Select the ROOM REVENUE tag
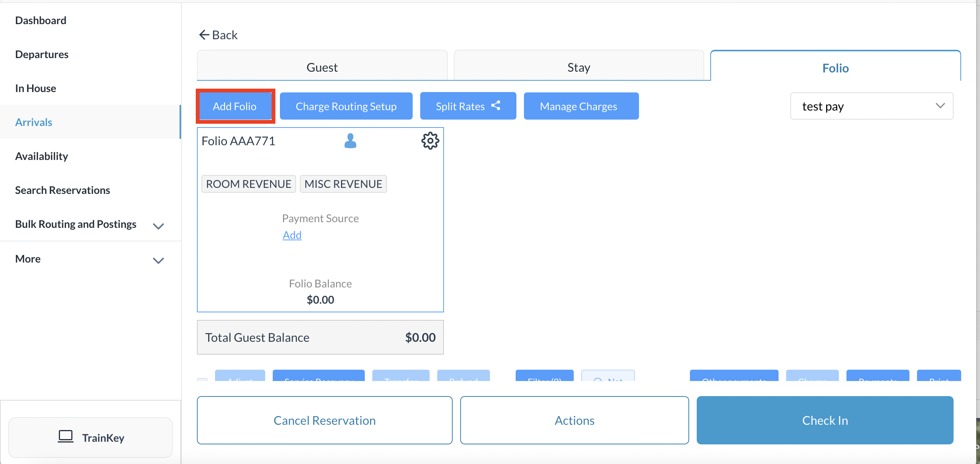The width and height of the screenshot is (980, 464). coord(249,184)
